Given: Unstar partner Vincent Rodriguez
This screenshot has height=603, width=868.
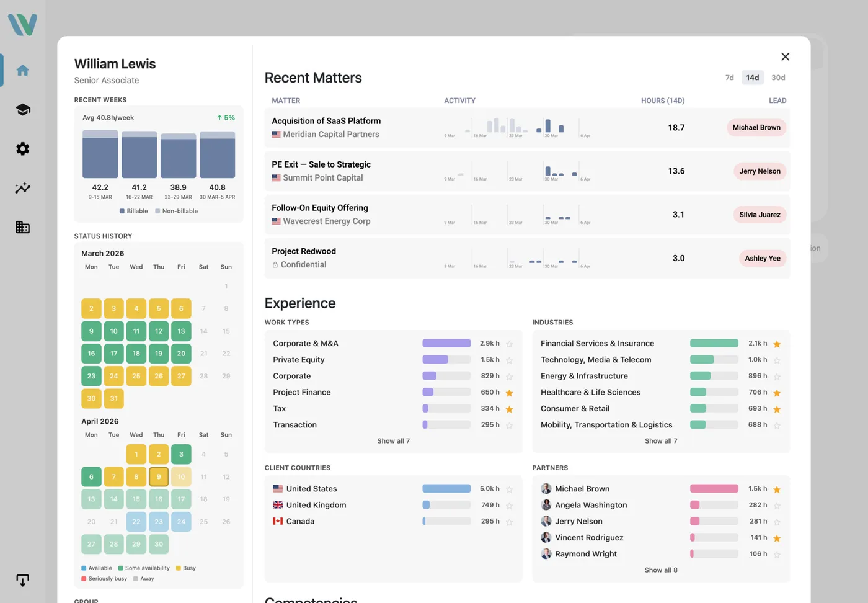Looking at the screenshot, I should tap(777, 538).
